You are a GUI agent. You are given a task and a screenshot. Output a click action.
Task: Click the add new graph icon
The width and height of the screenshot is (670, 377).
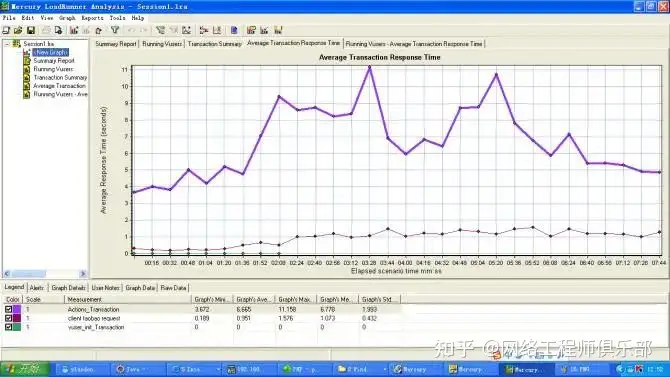tap(74, 30)
